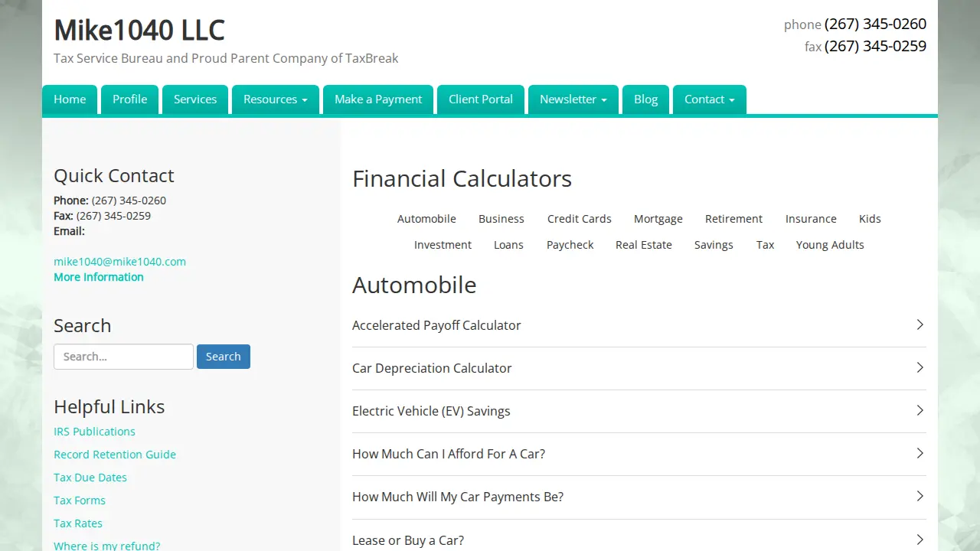Click the Mike1040 LLC site title

tap(139, 31)
